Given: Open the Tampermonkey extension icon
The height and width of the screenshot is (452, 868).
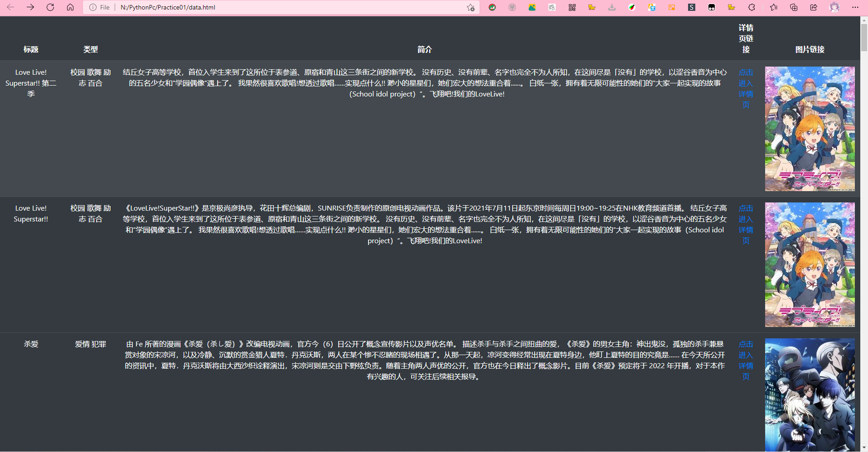Looking at the screenshot, I should click(712, 7).
